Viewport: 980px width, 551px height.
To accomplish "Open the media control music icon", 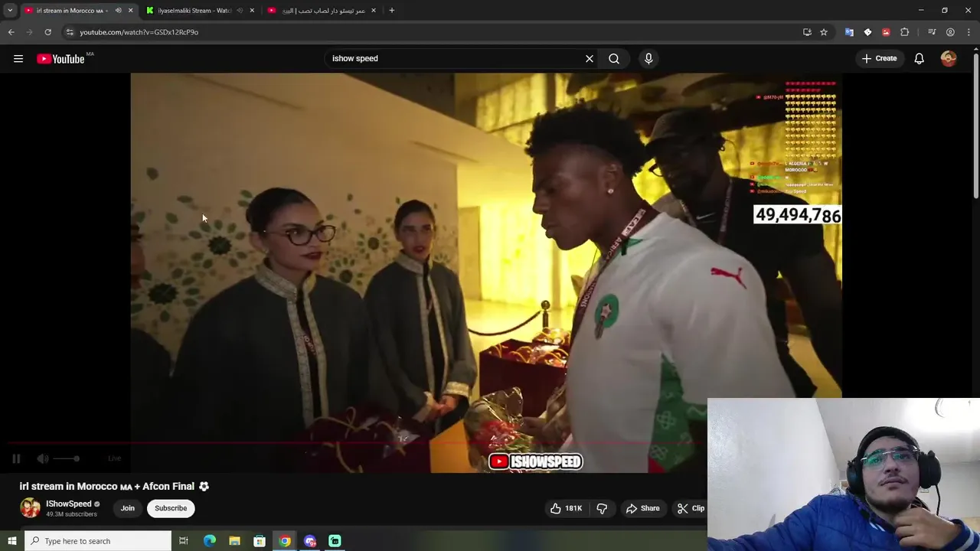I will pos(932,32).
